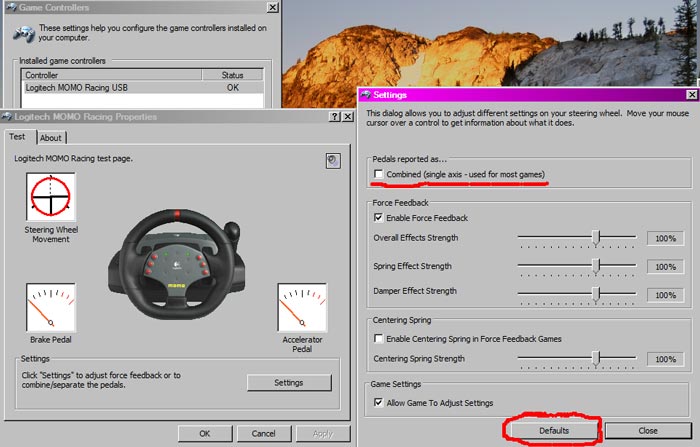Click the small wheel icon on the test page
700x447 pixels.
(x=333, y=161)
